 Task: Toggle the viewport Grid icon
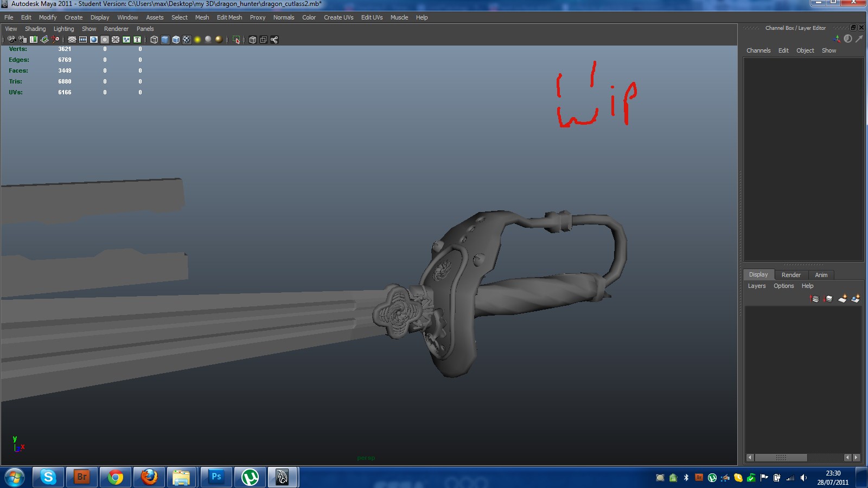point(72,40)
